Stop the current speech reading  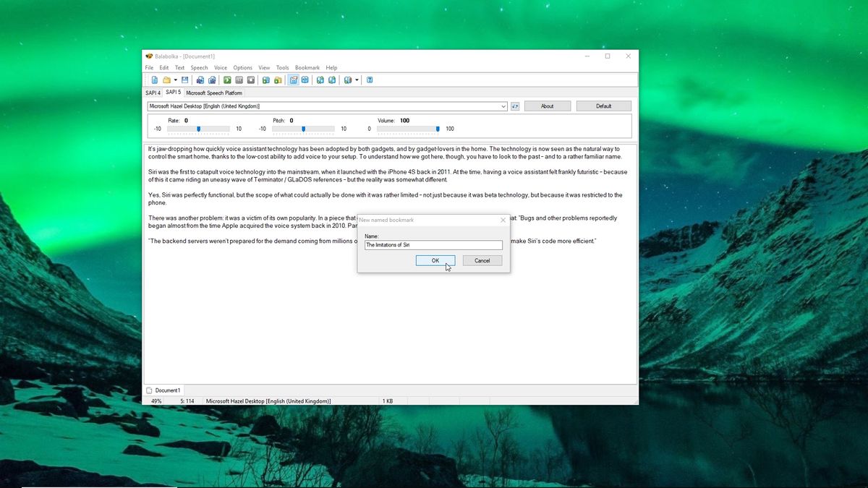coord(250,80)
